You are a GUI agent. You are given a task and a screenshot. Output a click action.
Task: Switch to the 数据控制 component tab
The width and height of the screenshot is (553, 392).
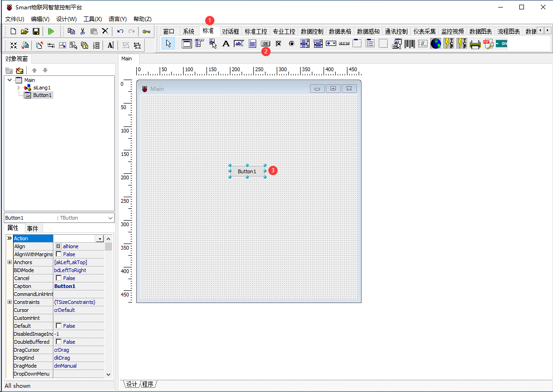[x=312, y=31]
